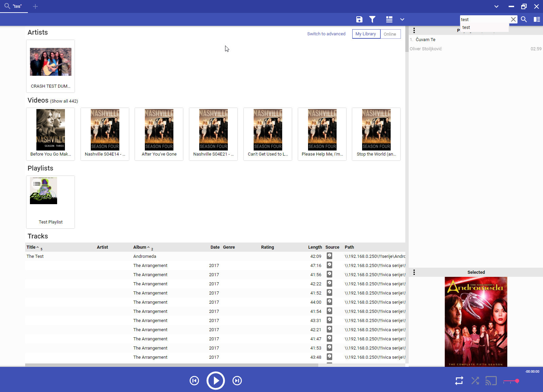Open the playing list three-dot menu
Screen dimensions: 543x392
point(414,31)
